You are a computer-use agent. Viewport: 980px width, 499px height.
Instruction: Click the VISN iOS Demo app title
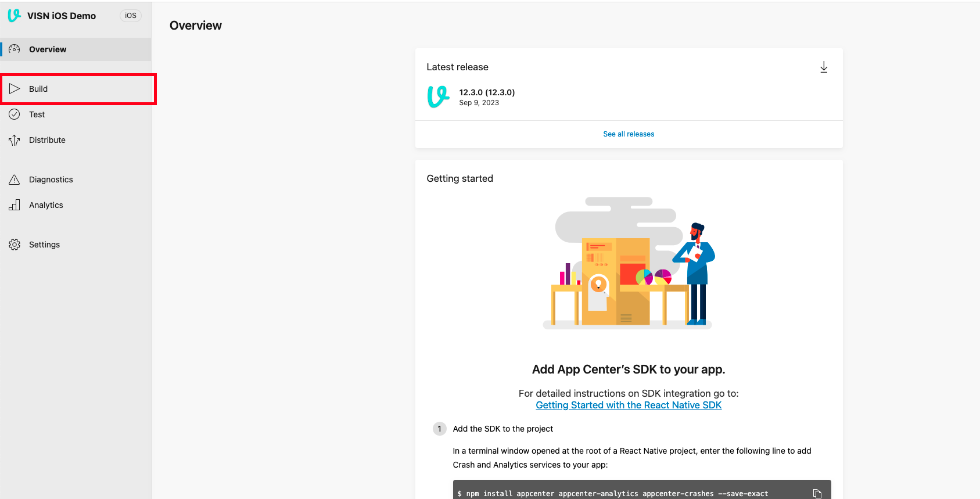62,16
